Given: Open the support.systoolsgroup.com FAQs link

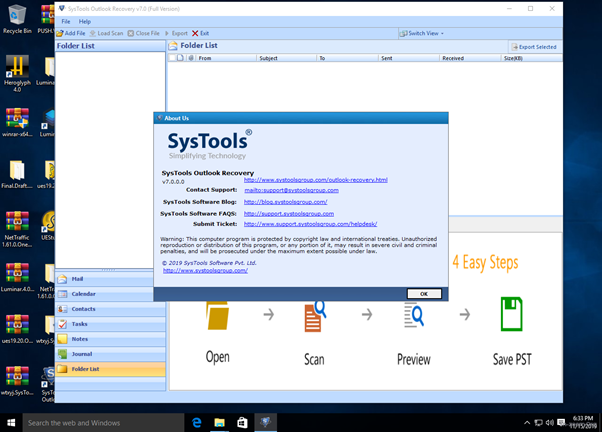Looking at the screenshot, I should (x=289, y=214).
